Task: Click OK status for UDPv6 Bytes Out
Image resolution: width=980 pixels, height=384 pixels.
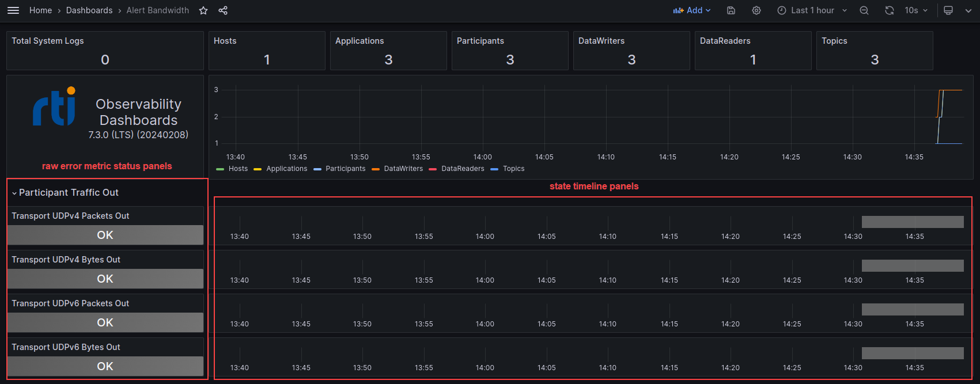Action: pyautogui.click(x=105, y=366)
